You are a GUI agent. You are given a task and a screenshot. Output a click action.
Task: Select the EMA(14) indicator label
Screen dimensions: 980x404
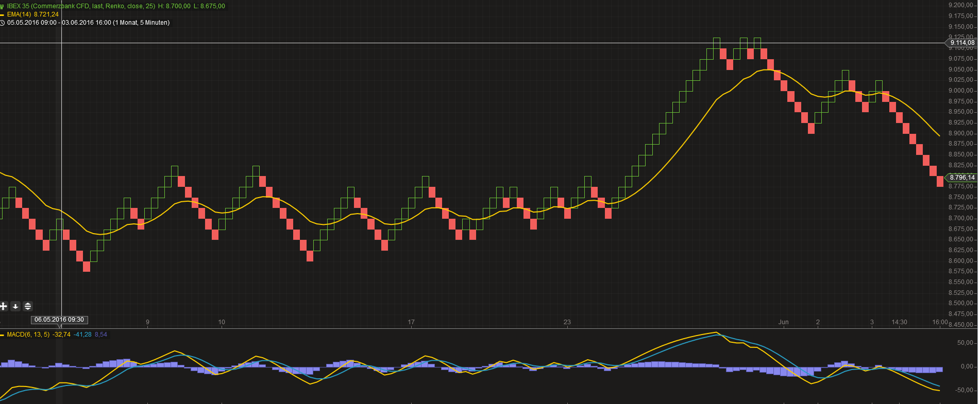(20, 14)
